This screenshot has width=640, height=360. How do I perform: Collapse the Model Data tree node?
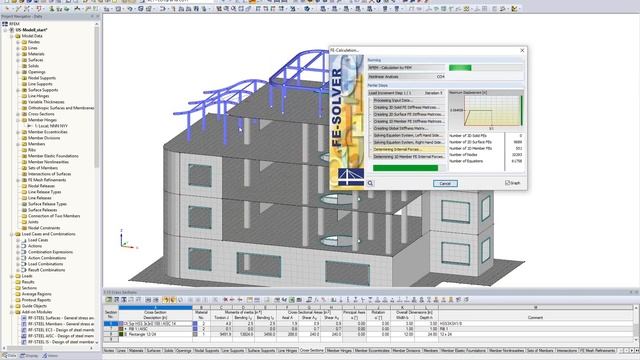click(12, 36)
